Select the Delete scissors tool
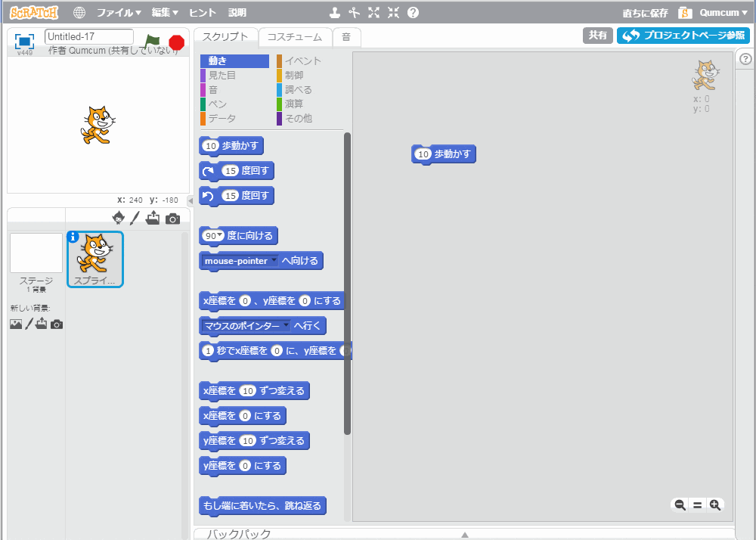This screenshot has height=540, width=756. coord(355,13)
